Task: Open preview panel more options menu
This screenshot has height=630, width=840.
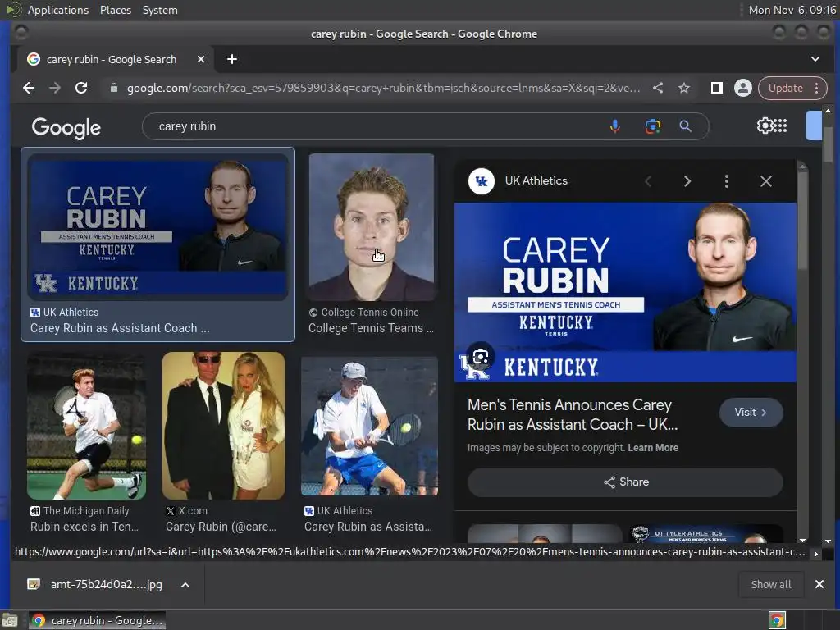Action: (x=727, y=181)
